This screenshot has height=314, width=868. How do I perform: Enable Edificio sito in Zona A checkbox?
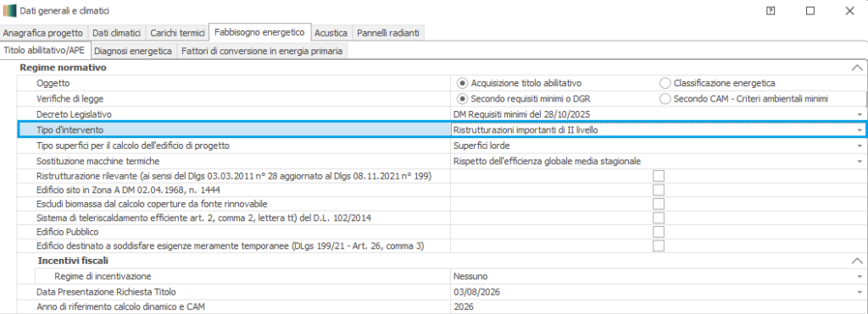tap(658, 190)
